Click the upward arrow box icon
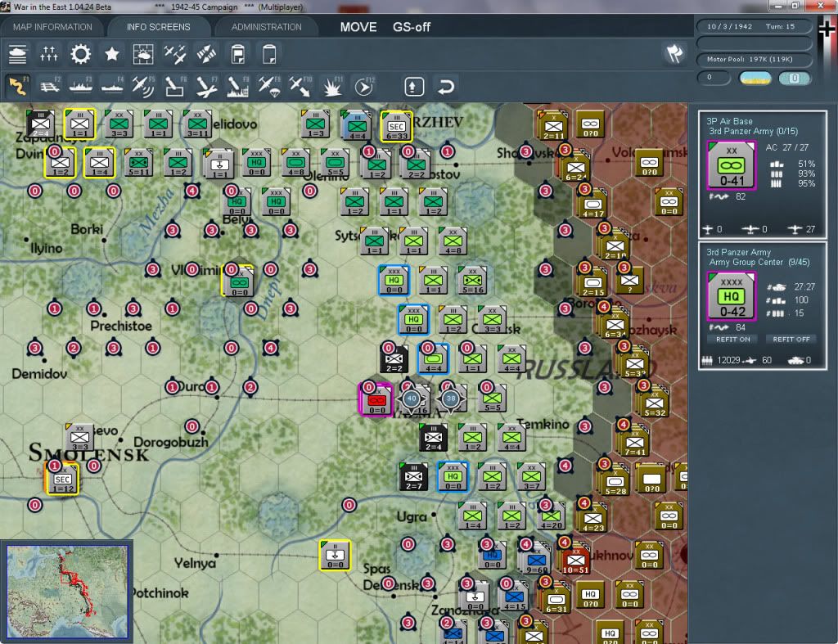The width and height of the screenshot is (838, 644). pyautogui.click(x=414, y=87)
